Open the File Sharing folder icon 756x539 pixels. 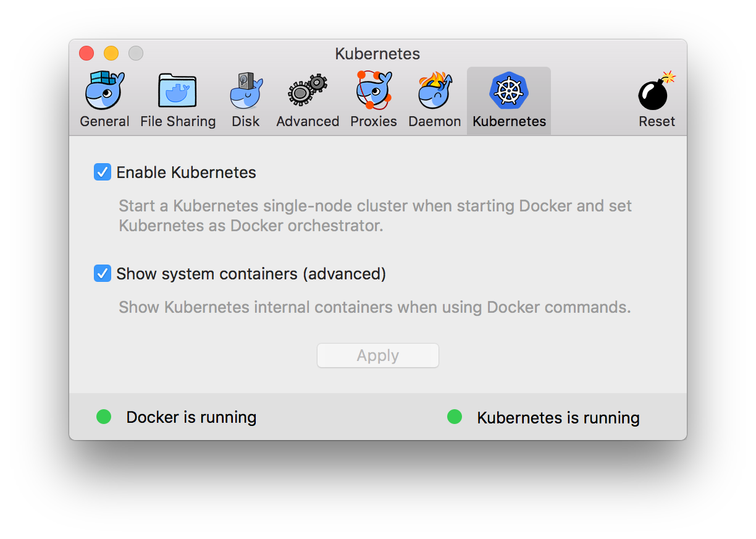177,90
